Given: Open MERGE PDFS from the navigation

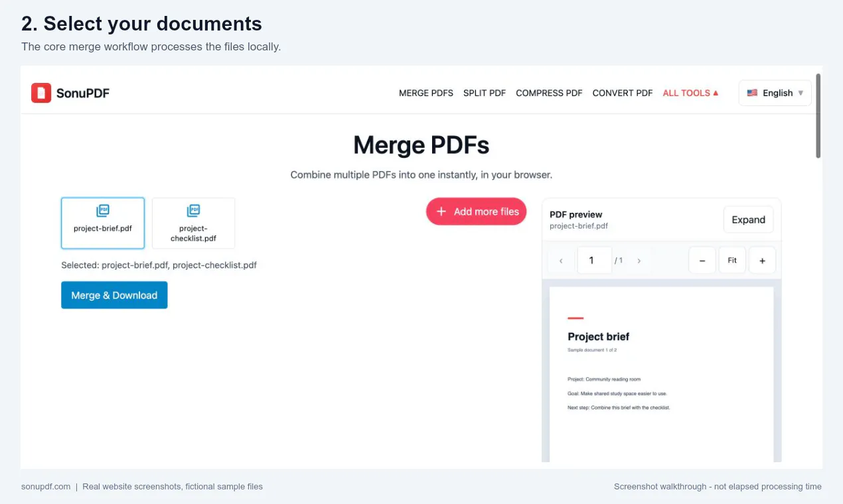Looking at the screenshot, I should coord(426,93).
